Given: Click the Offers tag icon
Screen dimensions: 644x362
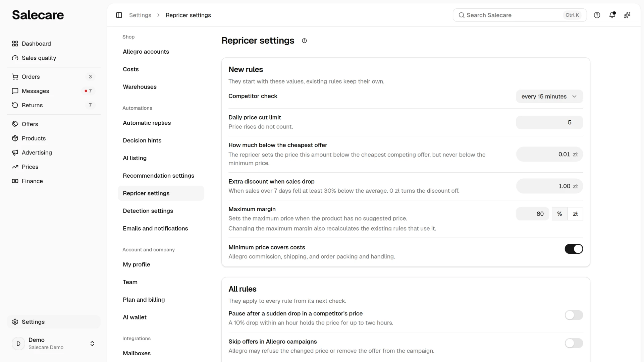Looking at the screenshot, I should (15, 124).
